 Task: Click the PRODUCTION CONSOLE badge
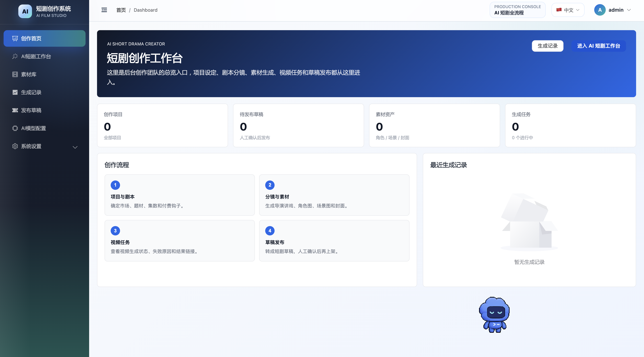point(517,10)
